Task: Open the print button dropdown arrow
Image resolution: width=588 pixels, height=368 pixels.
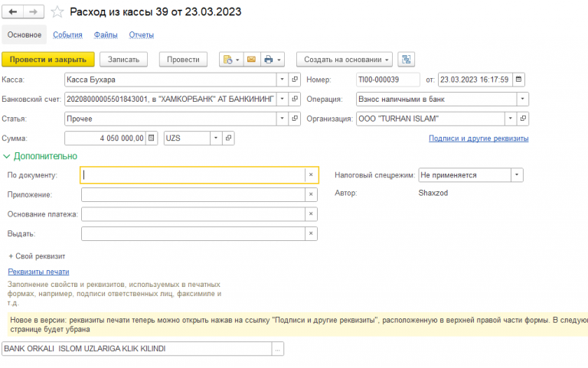Action: 279,60
